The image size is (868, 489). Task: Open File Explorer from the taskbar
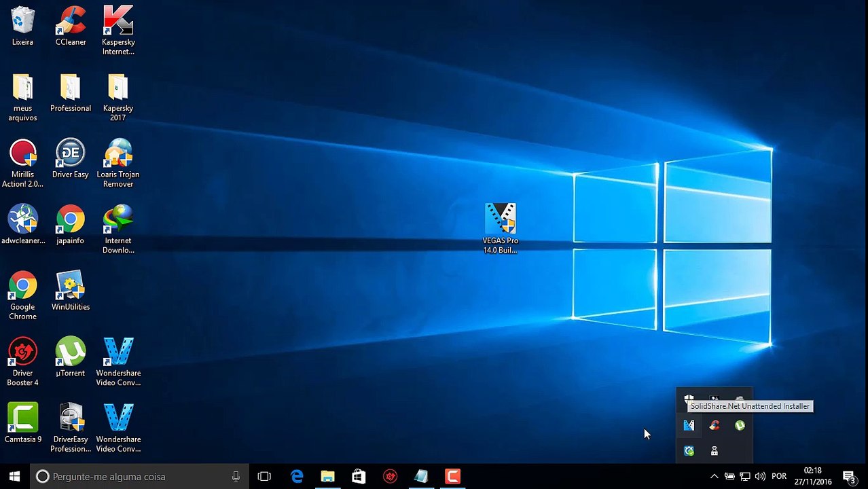coord(327,477)
